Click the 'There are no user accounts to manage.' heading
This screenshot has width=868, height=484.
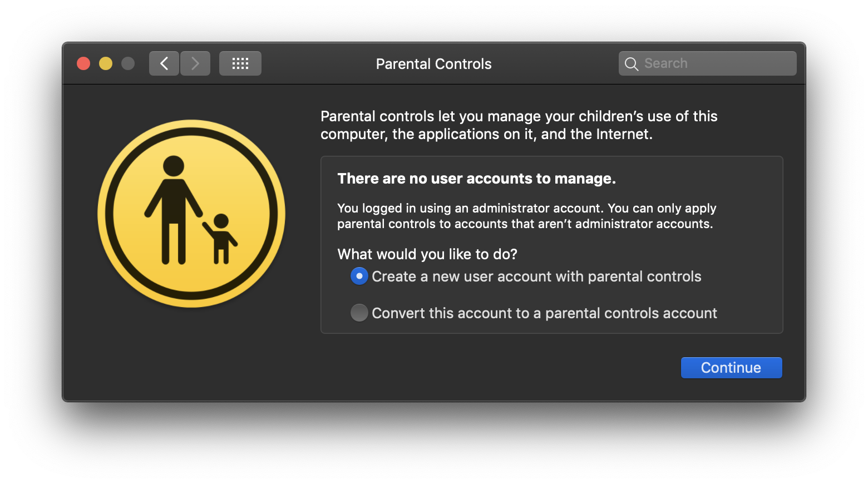pos(477,179)
